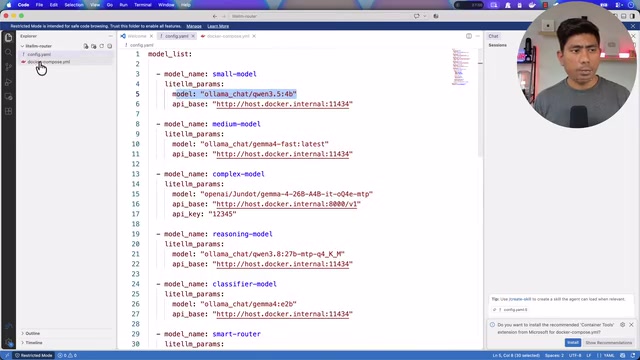Dismiss the Container Tools notification
The image size is (640, 360).
[x=631, y=324]
